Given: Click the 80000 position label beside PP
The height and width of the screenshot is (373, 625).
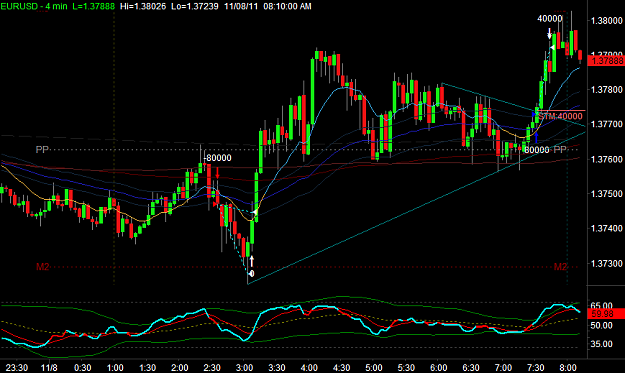Looking at the screenshot, I should tap(537, 150).
